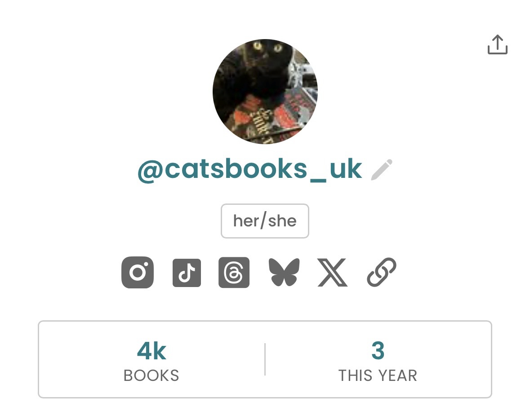Open the 3 This Year stat
Screen dimensions: 530x420
(378, 359)
